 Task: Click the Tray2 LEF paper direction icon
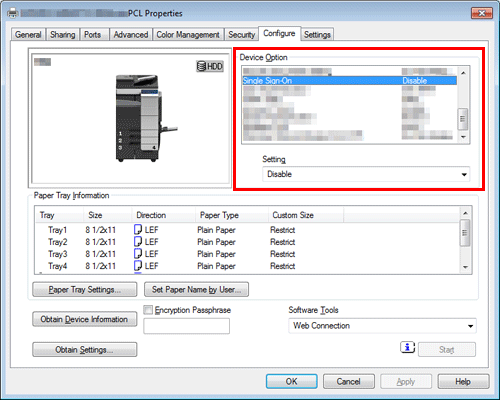tap(138, 242)
